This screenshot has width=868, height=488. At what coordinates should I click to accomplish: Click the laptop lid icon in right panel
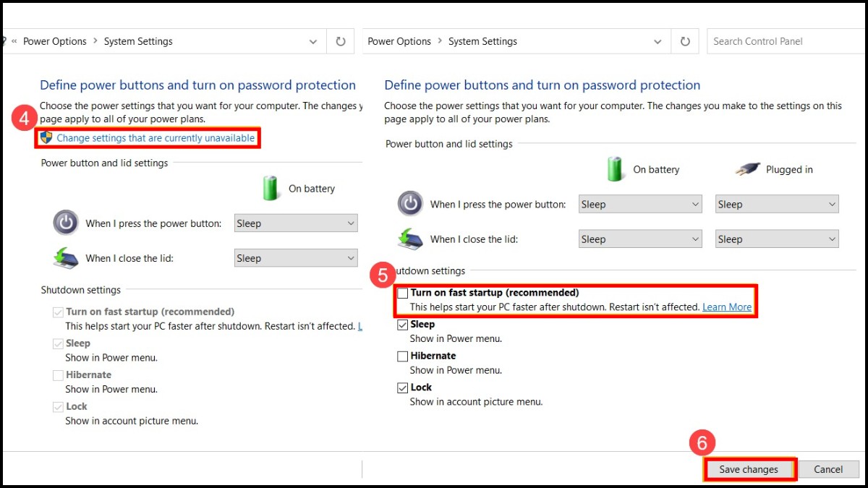pos(410,239)
